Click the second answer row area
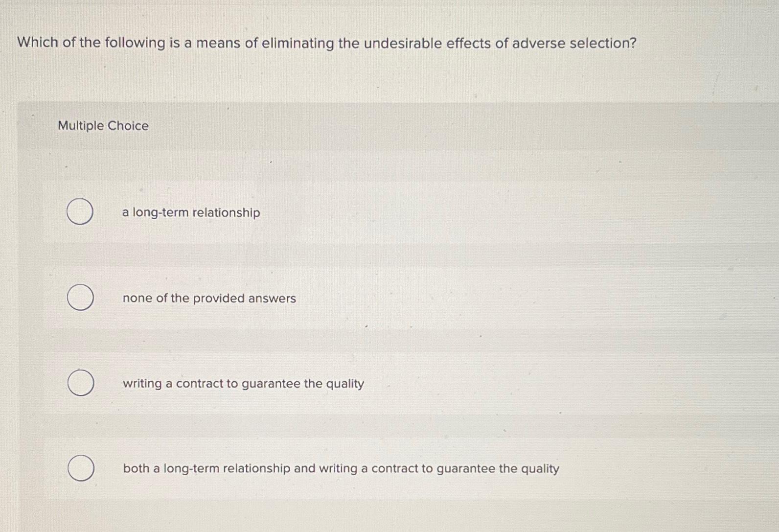The width and height of the screenshot is (779, 532). [x=343, y=298]
